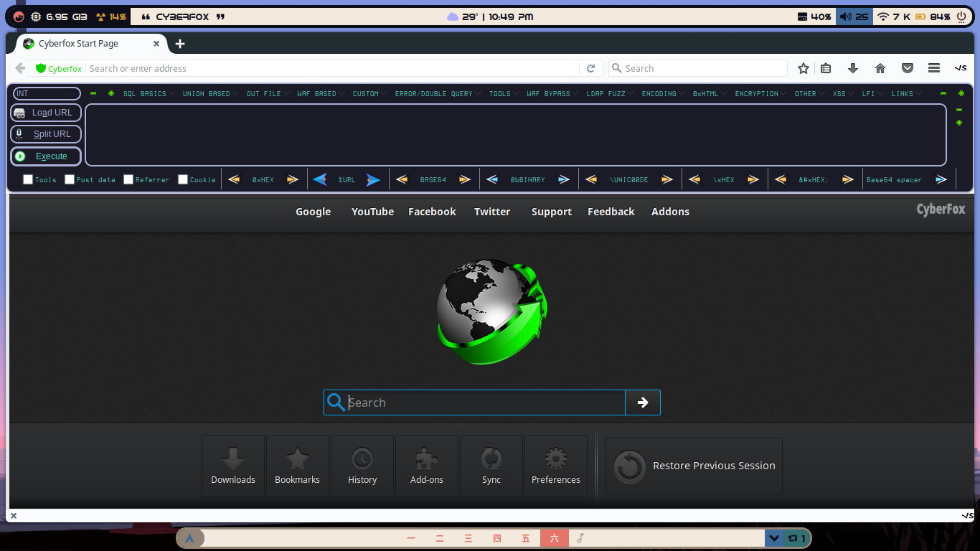
Task: Click the Base64 spacer right arrow
Action: click(941, 179)
